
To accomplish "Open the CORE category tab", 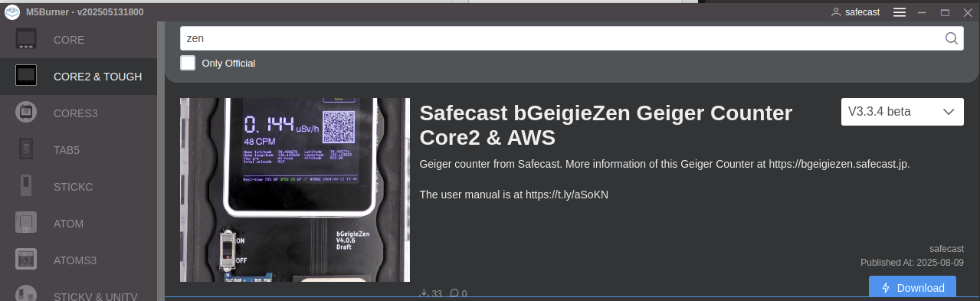I will click(x=78, y=39).
